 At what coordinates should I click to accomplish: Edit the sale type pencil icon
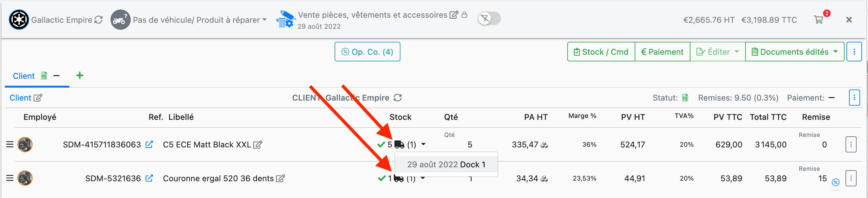coord(454,15)
